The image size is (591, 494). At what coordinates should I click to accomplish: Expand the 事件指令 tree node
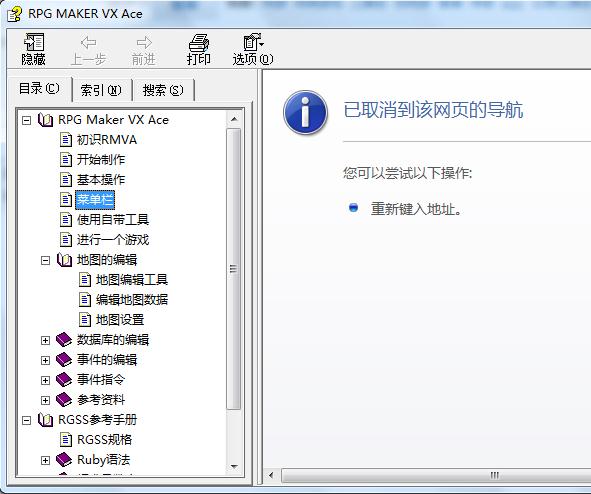(x=45, y=380)
